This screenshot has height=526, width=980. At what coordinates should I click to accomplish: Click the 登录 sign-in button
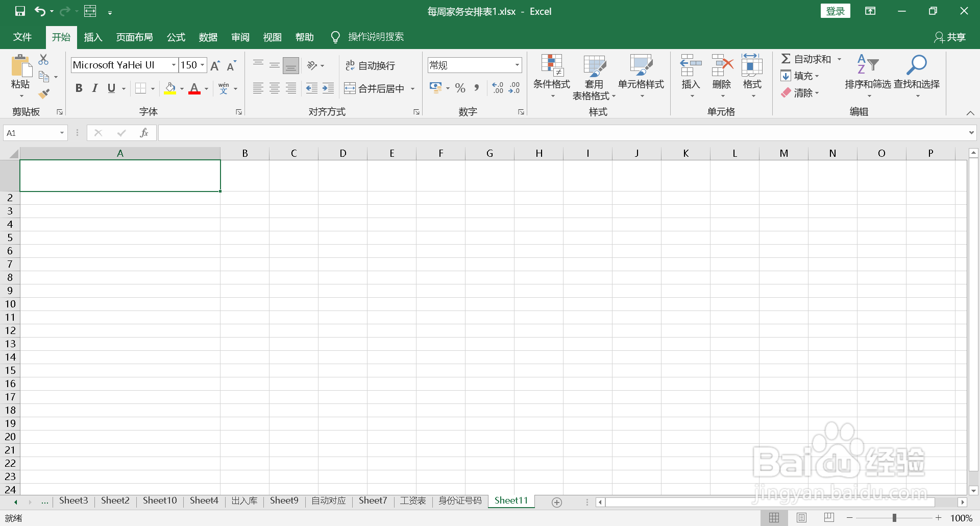point(836,10)
